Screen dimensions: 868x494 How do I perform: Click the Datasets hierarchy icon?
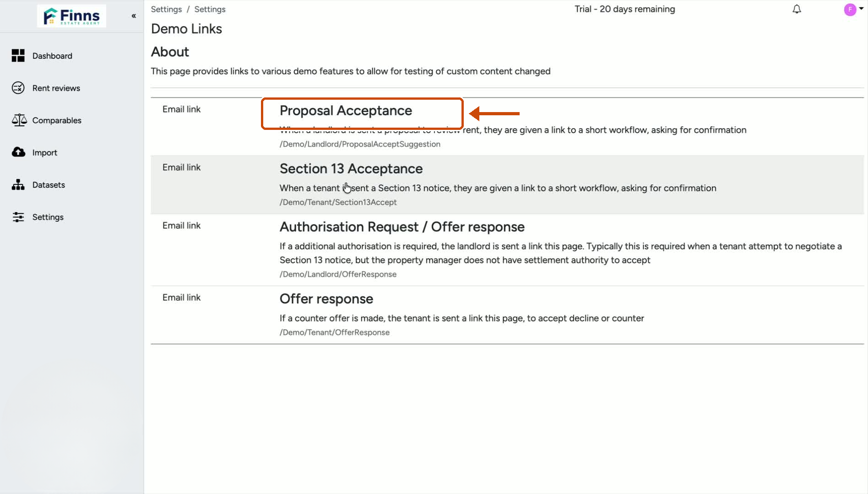pos(18,185)
